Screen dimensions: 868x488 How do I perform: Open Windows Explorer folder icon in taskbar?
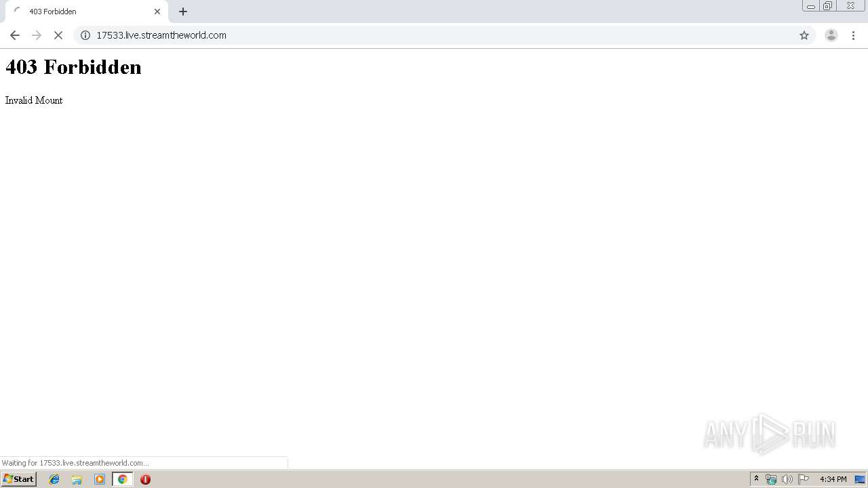tap(77, 479)
